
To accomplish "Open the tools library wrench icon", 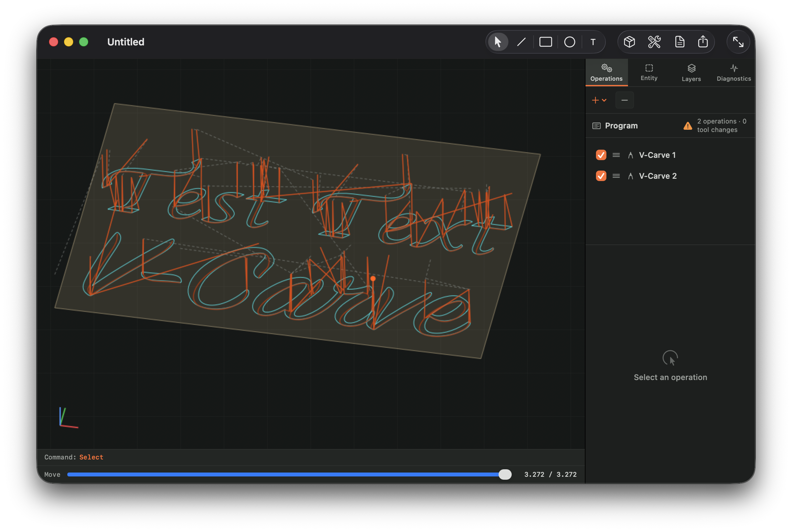I will [x=654, y=42].
